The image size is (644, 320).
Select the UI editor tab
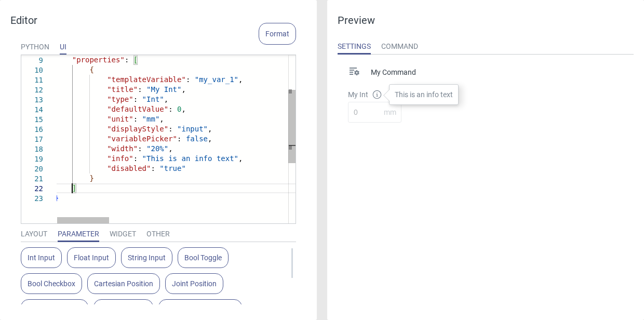[x=63, y=47]
